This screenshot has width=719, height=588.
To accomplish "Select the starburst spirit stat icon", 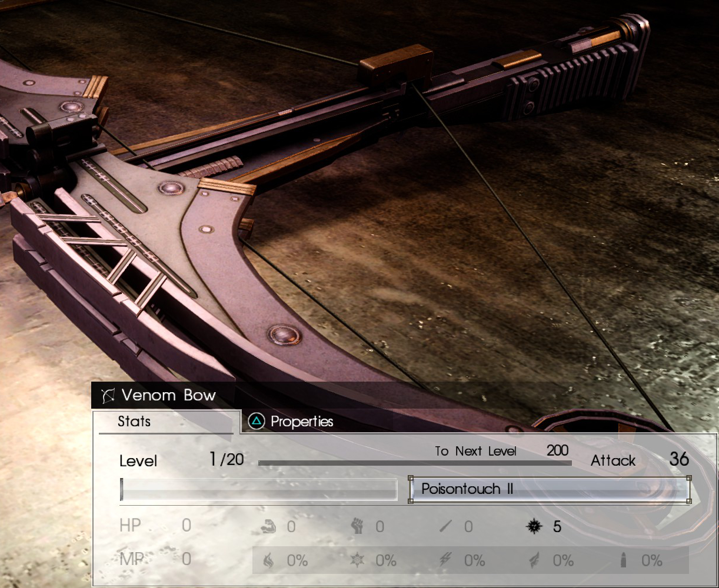I will [x=534, y=526].
